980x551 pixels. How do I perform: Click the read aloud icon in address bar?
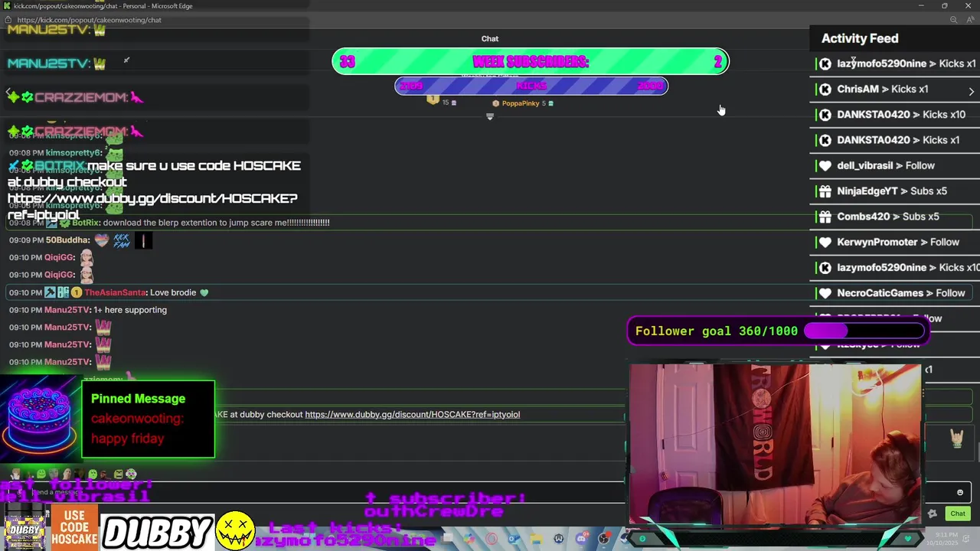point(970,20)
